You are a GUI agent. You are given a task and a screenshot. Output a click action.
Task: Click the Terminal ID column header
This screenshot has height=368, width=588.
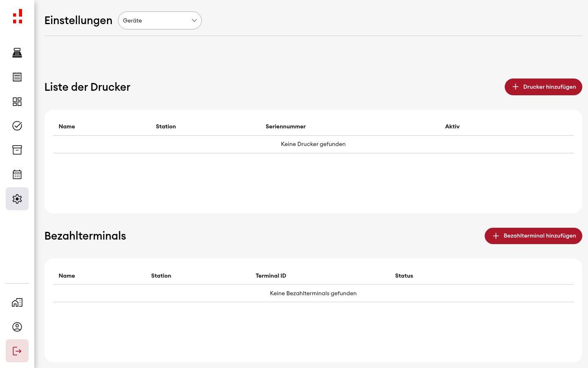(271, 276)
